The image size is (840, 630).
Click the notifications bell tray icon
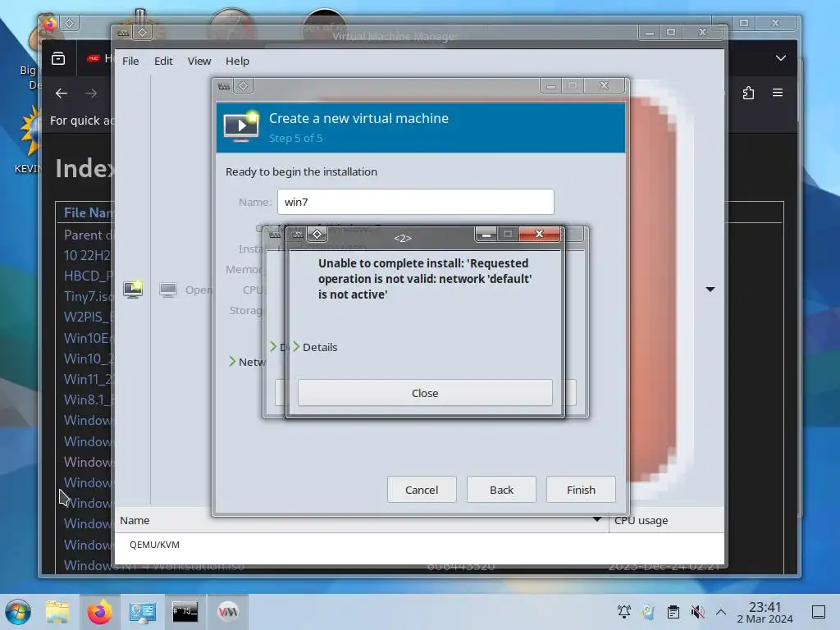(x=624, y=611)
